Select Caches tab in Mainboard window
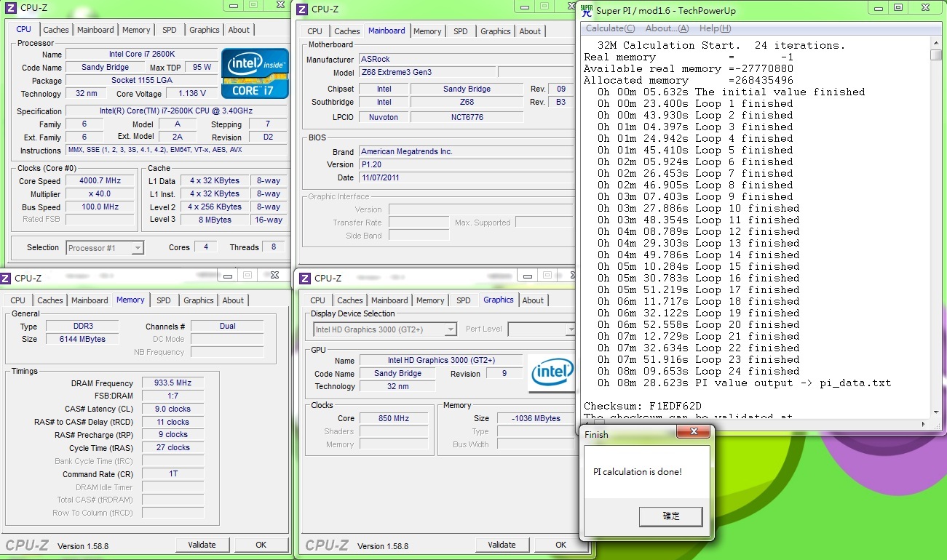Viewport: 947px width, 560px height. pos(347,31)
